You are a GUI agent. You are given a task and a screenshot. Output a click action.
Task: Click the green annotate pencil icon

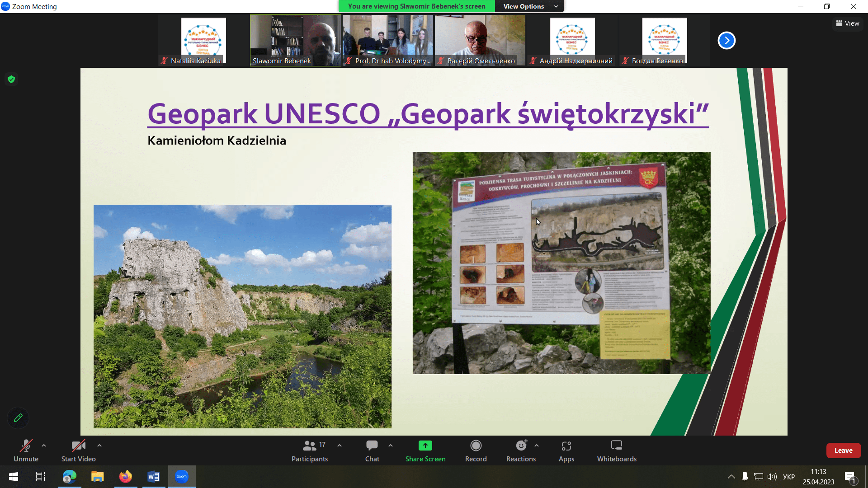click(x=18, y=418)
